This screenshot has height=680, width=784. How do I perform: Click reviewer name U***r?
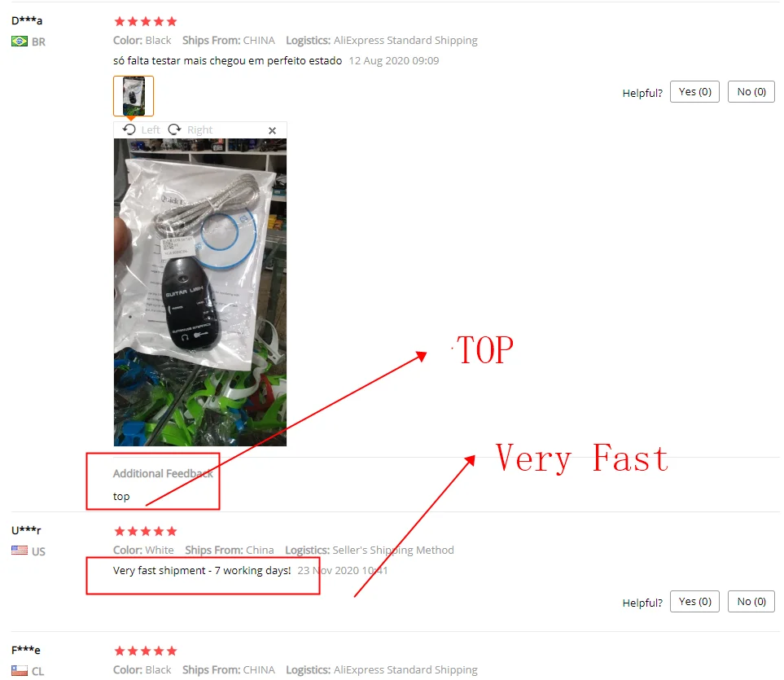[x=27, y=530]
